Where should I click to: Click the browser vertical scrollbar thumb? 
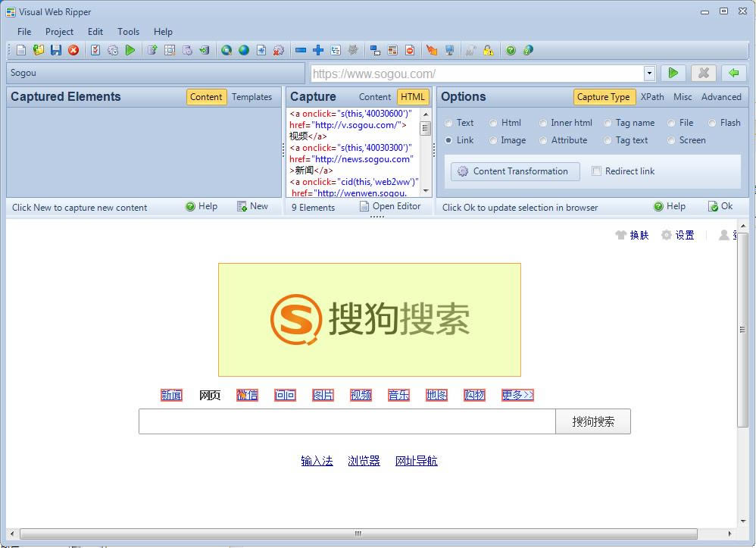pyautogui.click(x=742, y=330)
